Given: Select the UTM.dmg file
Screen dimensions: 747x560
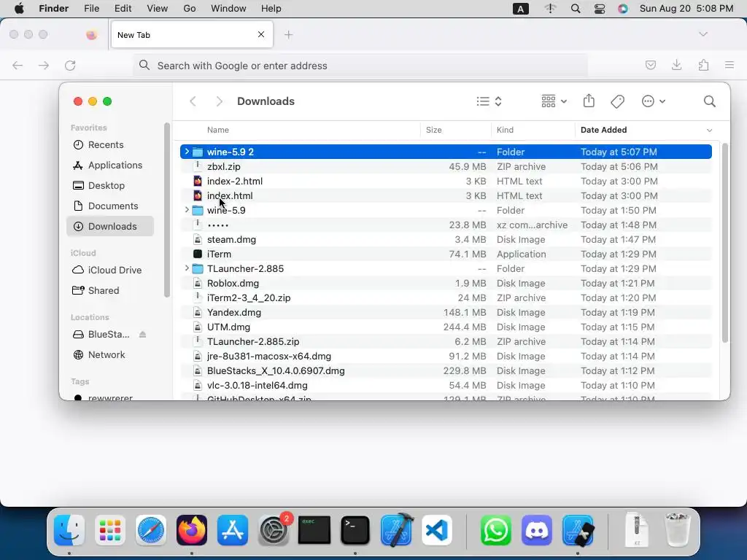Looking at the screenshot, I should coord(446,327).
